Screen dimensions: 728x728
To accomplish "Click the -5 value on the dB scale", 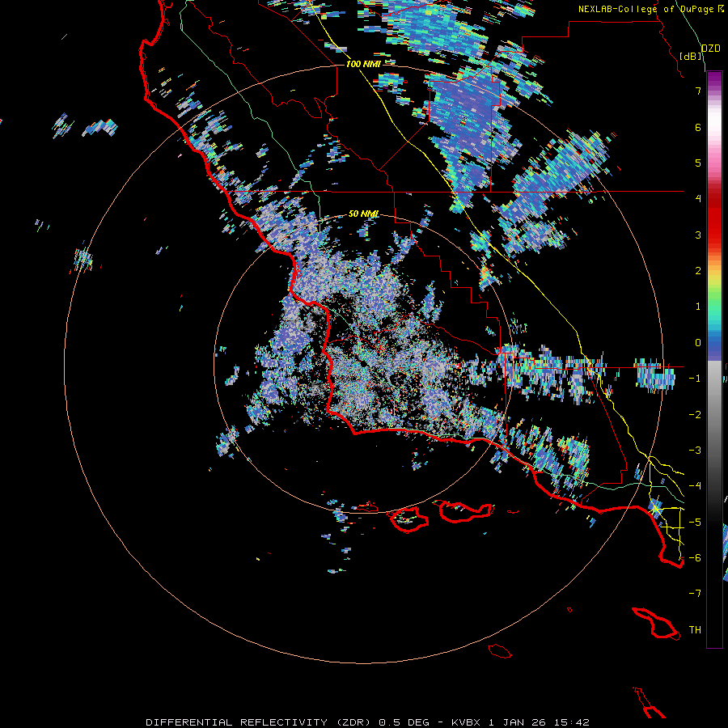I will pos(695,522).
